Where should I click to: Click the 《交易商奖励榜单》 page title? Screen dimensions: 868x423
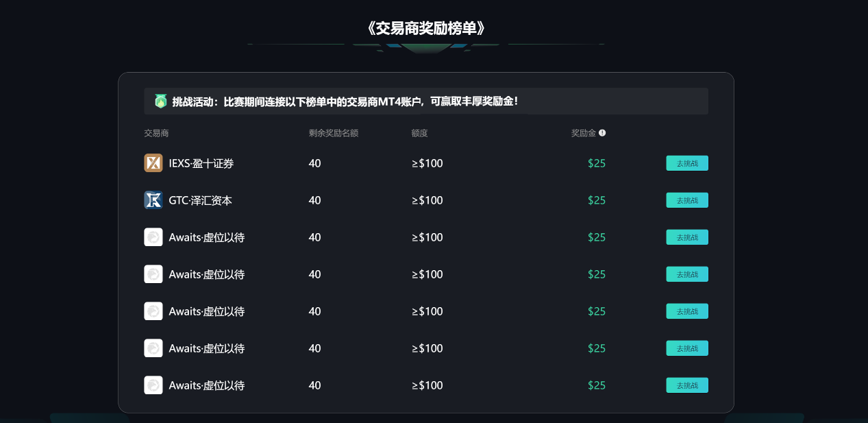(426, 29)
